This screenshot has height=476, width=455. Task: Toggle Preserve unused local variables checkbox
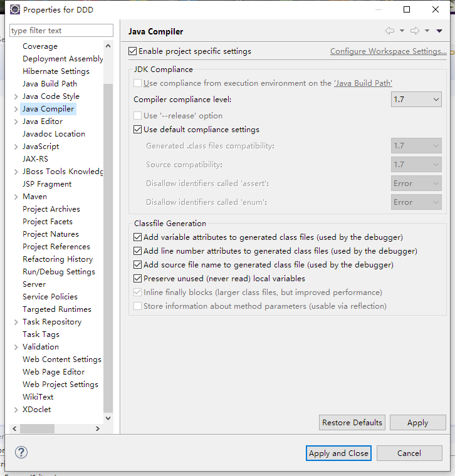pyautogui.click(x=138, y=278)
